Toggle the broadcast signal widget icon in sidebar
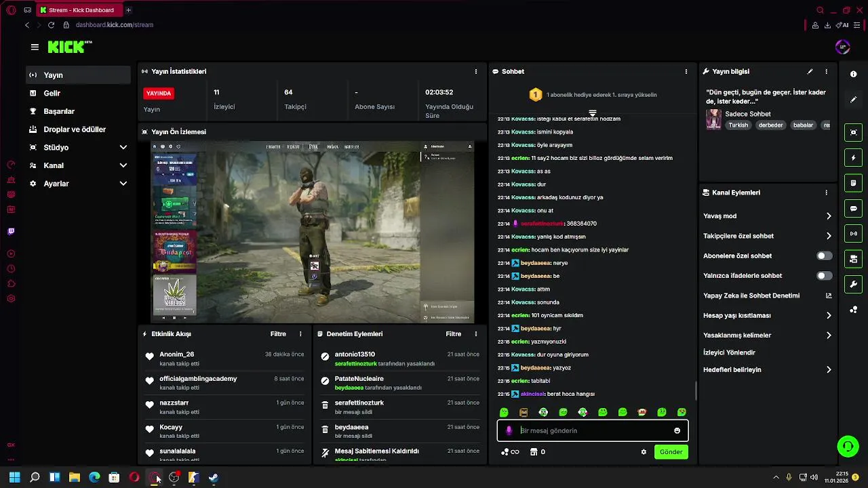The width and height of the screenshot is (868, 488). pyautogui.click(x=853, y=234)
